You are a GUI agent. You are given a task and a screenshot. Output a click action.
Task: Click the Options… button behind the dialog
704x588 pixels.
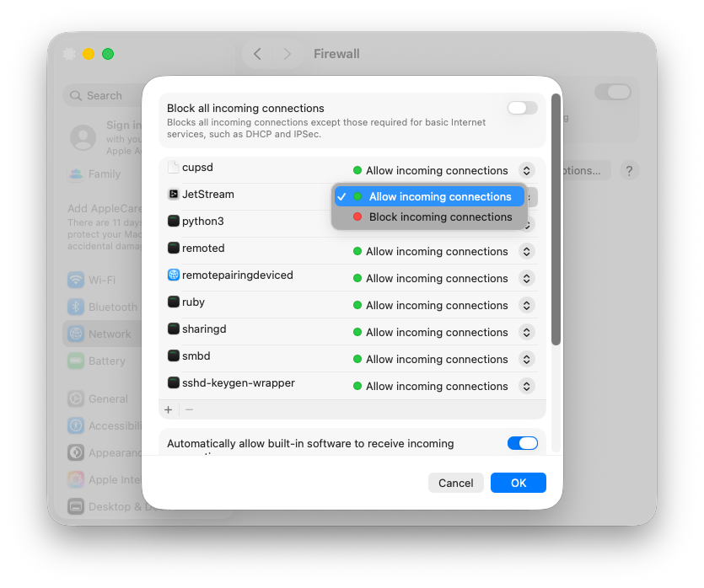tap(586, 170)
